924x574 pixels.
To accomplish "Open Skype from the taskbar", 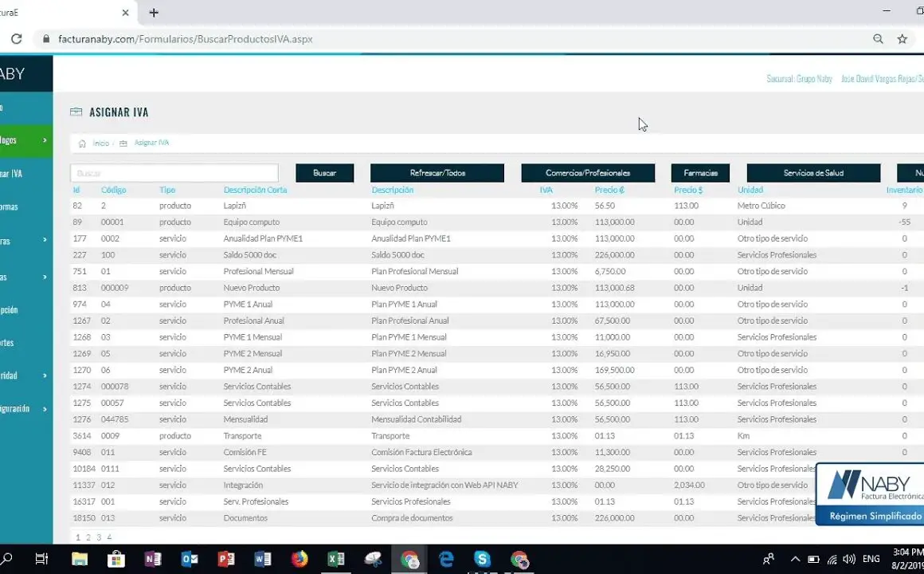I will [482, 560].
